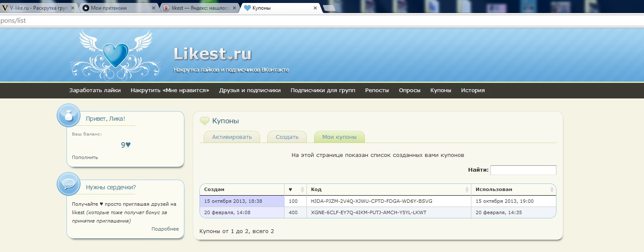Open Опросы menu item
Screen dimensions: 644x252
point(410,90)
